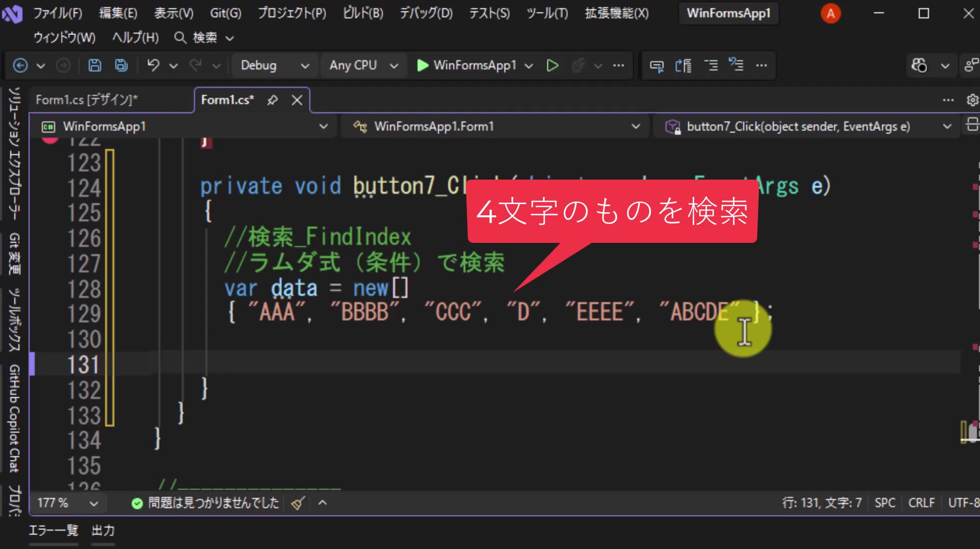Click the code cleanup broom icon
This screenshot has width=980, height=549.
[x=298, y=503]
